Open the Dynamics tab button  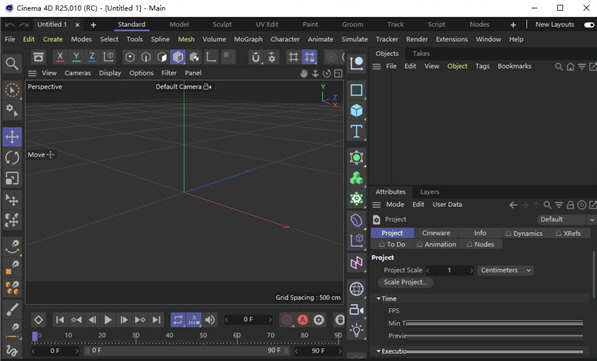pos(524,233)
